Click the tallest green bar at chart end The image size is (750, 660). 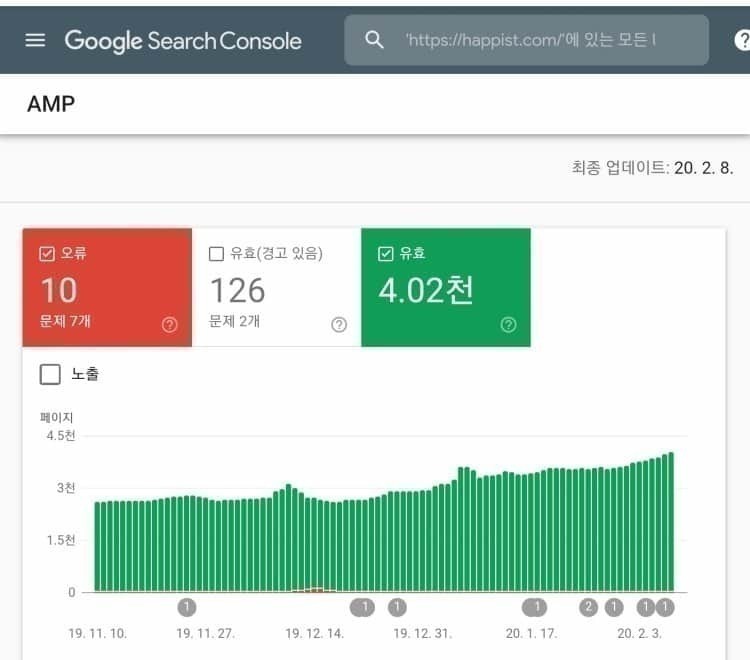point(670,522)
